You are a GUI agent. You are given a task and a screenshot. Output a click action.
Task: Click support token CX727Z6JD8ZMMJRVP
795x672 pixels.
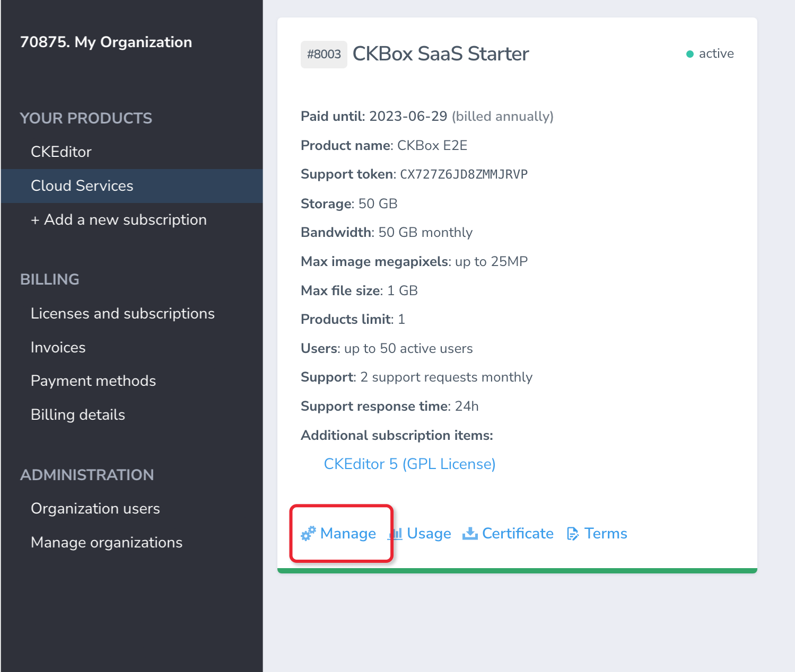(x=464, y=174)
